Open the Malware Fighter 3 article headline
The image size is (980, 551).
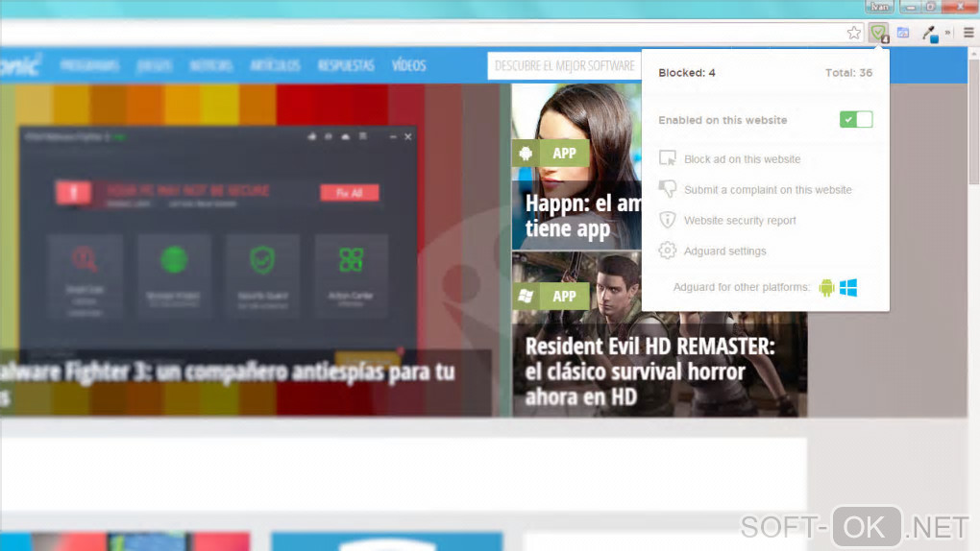tap(228, 382)
